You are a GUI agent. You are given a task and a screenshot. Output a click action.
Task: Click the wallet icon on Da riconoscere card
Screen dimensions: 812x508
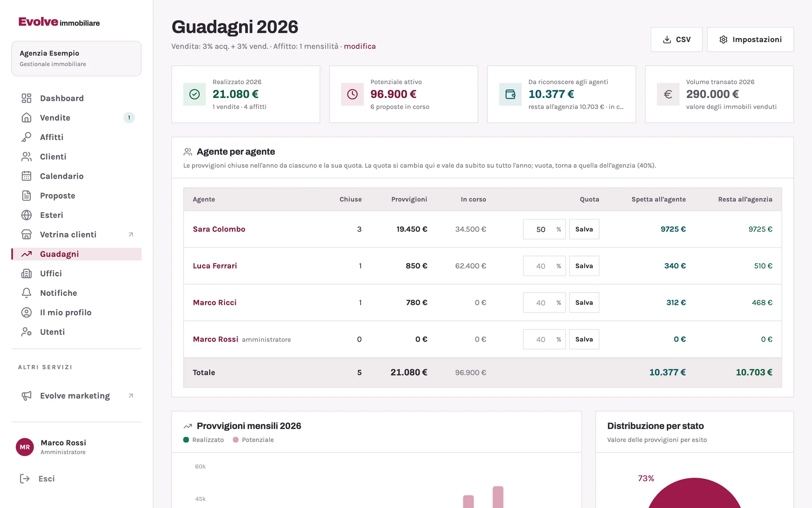(510, 95)
